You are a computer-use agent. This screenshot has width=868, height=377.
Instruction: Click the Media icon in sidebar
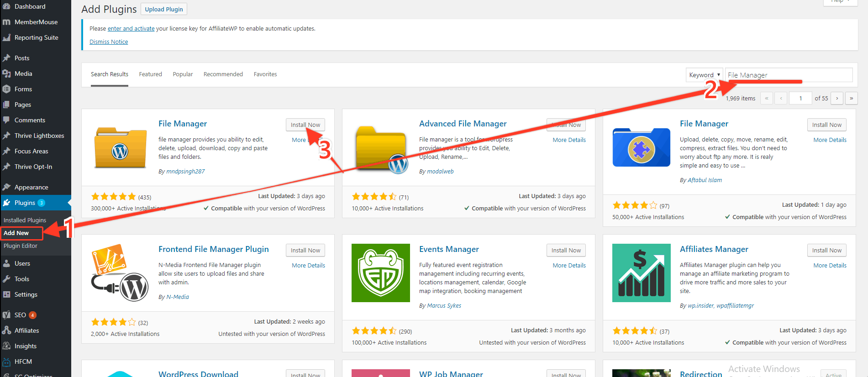[6, 73]
